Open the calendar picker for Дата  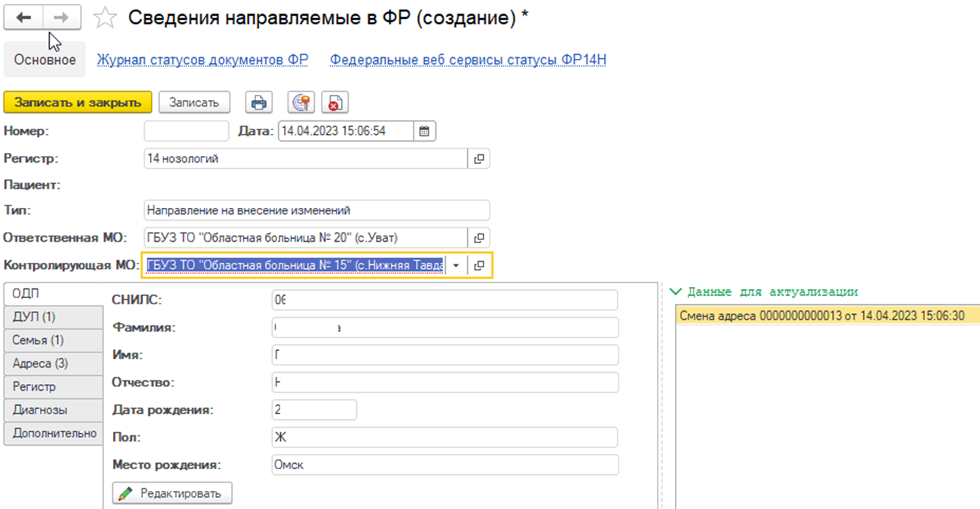click(x=424, y=131)
